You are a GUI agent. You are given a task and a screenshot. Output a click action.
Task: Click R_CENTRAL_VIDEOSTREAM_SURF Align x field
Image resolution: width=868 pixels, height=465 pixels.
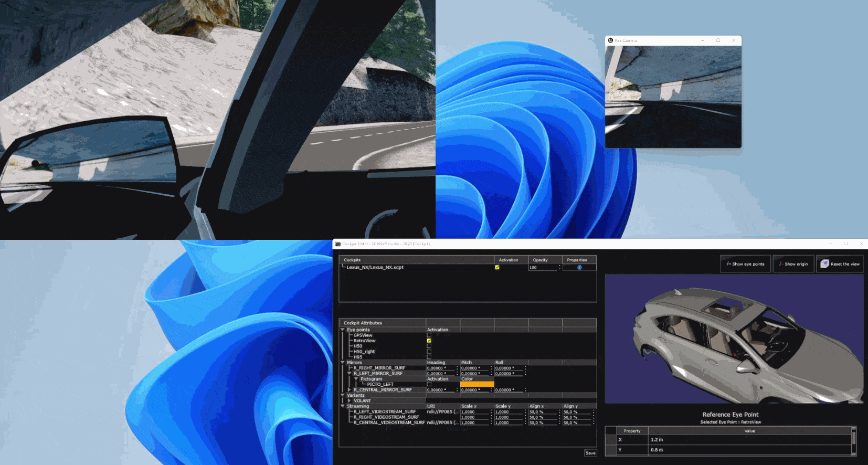(543, 423)
